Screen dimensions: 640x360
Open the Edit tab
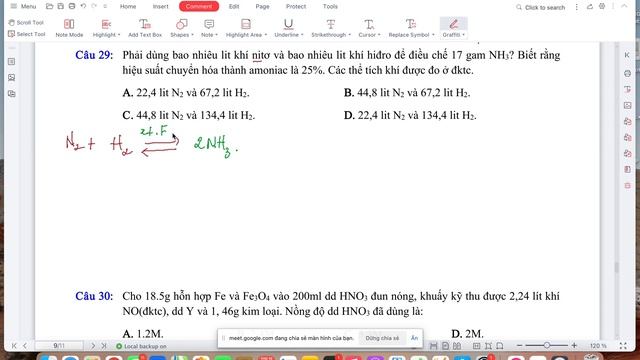pyautogui.click(x=234, y=7)
